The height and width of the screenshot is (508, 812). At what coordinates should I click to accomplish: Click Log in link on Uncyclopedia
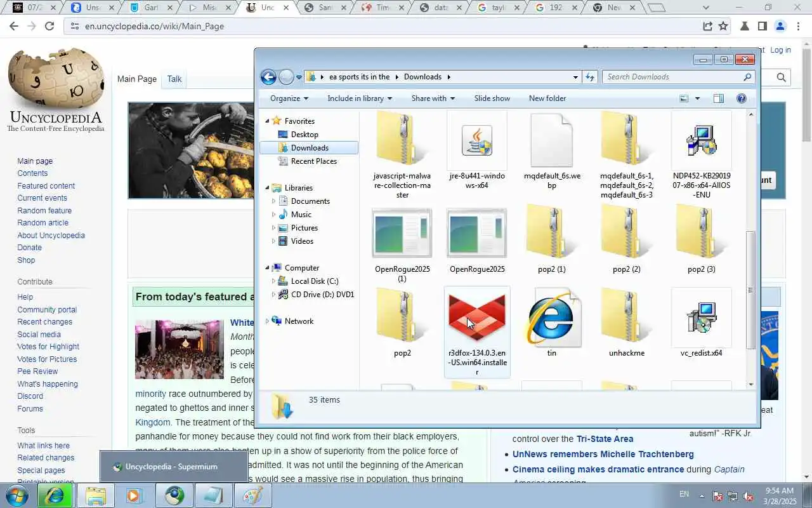tap(780, 50)
